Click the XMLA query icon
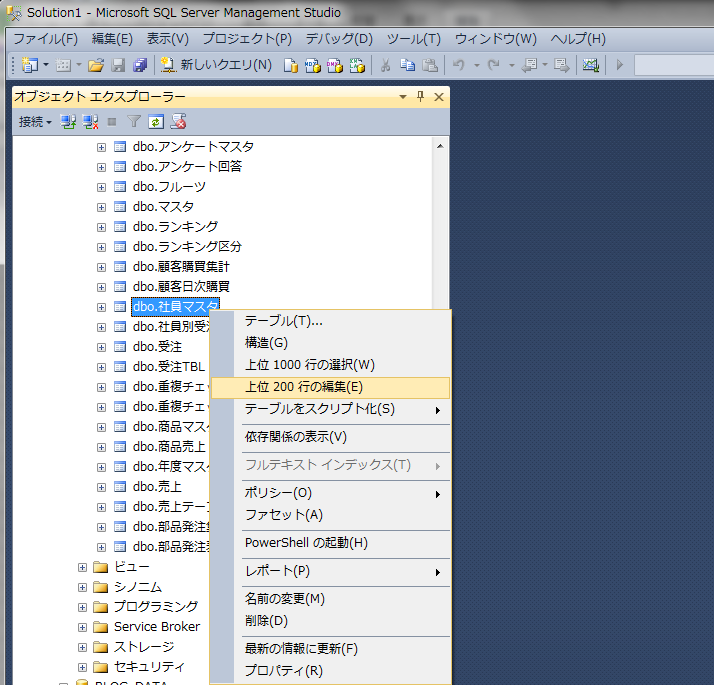This screenshot has height=685, width=714. 357,65
